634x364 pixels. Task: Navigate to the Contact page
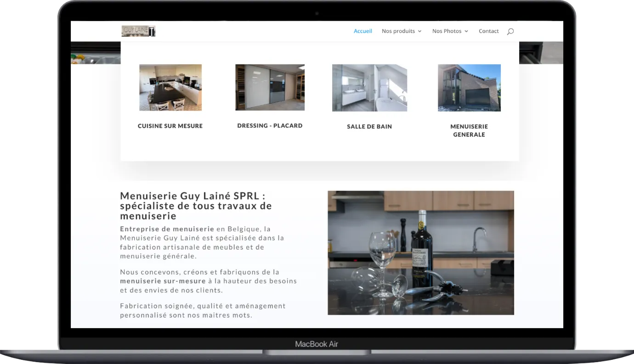click(489, 31)
